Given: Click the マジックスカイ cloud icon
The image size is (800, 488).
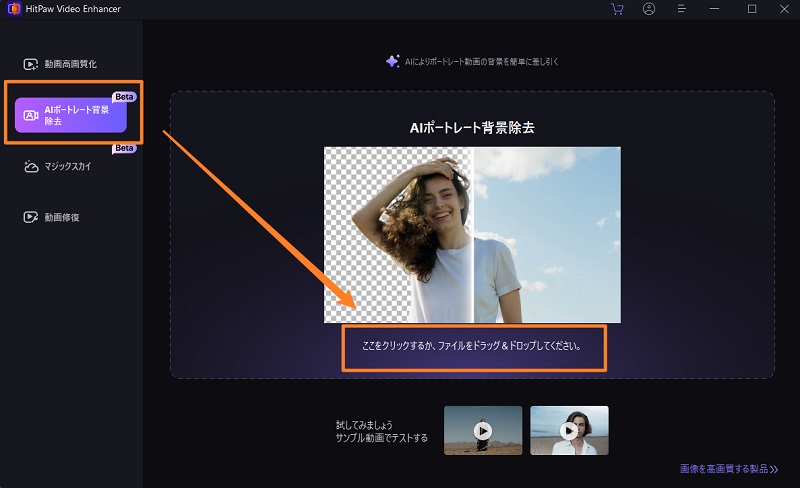Looking at the screenshot, I should click(x=31, y=167).
